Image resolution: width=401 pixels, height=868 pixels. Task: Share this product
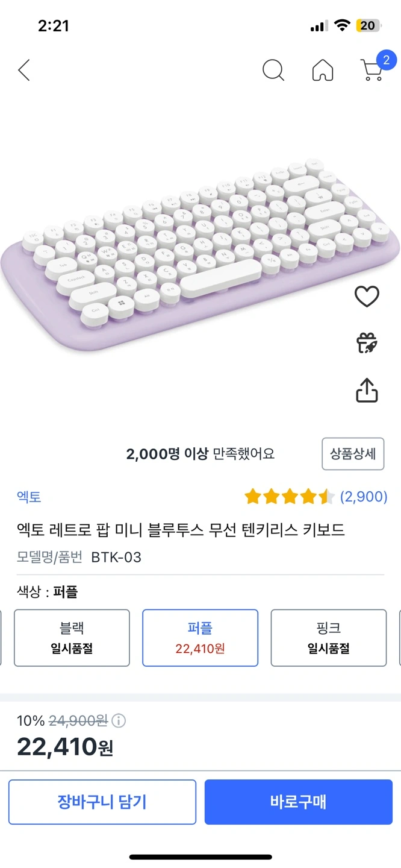click(367, 391)
